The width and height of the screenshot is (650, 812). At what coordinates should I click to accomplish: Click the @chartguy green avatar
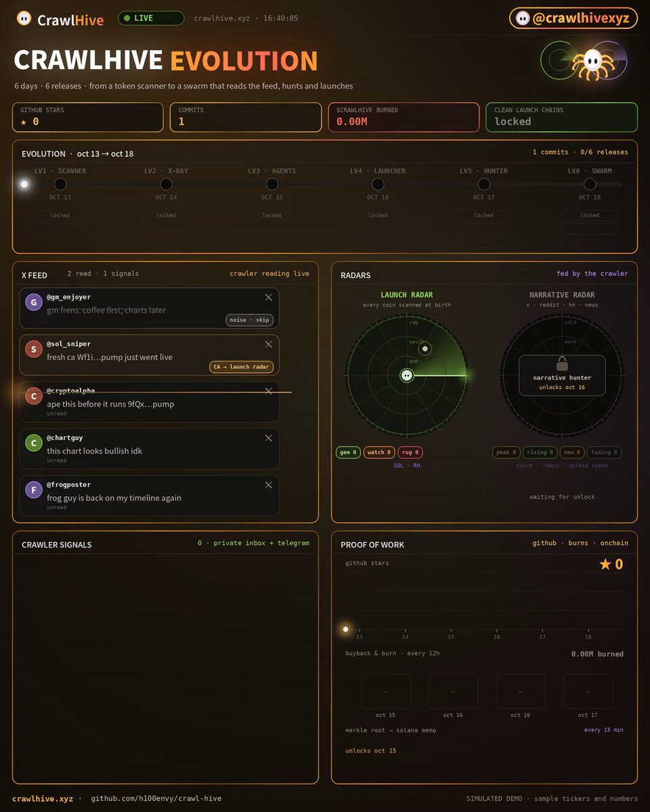pyautogui.click(x=34, y=443)
